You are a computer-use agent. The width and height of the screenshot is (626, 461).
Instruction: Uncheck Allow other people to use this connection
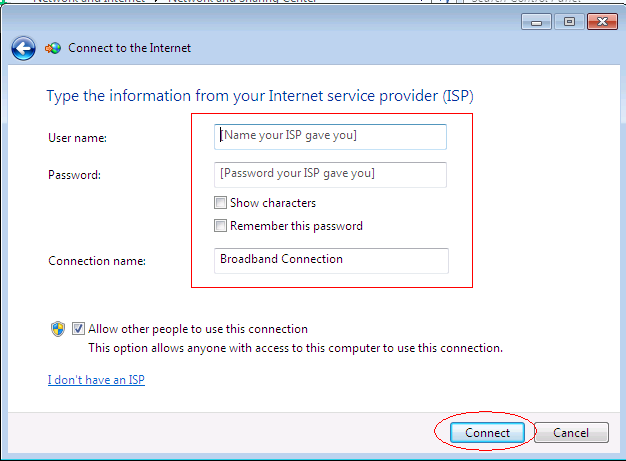click(x=78, y=329)
